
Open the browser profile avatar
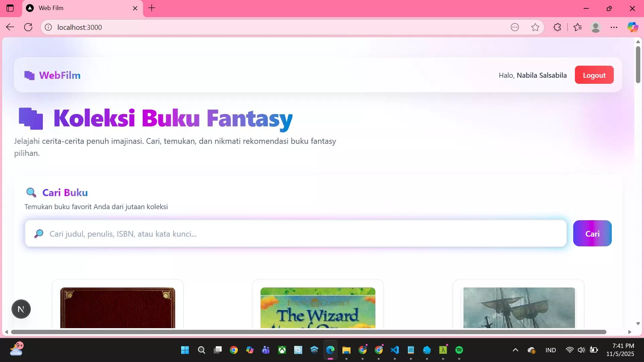[x=596, y=27]
